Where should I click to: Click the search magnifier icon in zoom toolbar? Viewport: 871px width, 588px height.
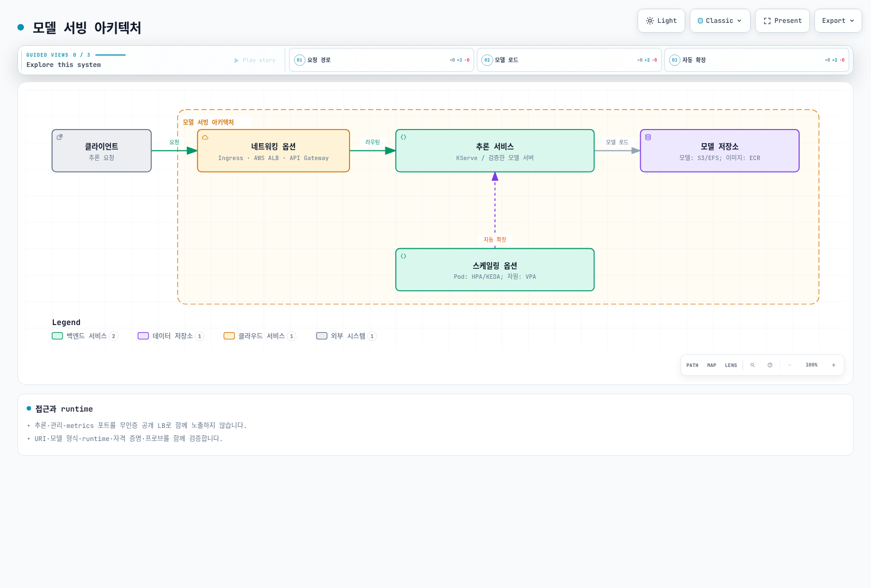tap(752, 365)
